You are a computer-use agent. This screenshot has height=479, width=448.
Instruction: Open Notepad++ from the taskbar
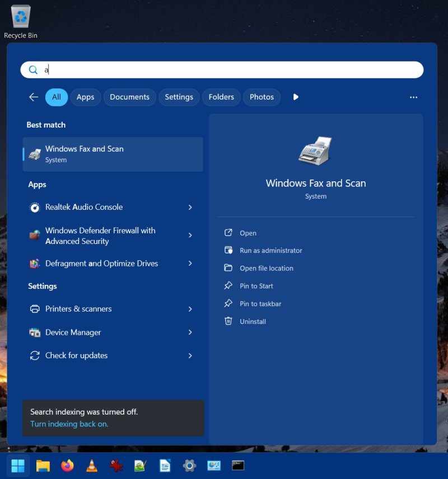pos(141,466)
